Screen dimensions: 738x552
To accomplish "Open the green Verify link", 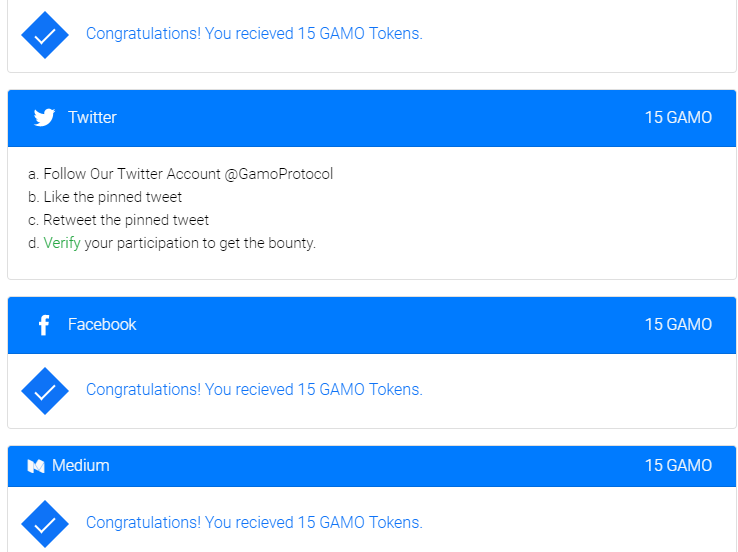I will click(62, 243).
